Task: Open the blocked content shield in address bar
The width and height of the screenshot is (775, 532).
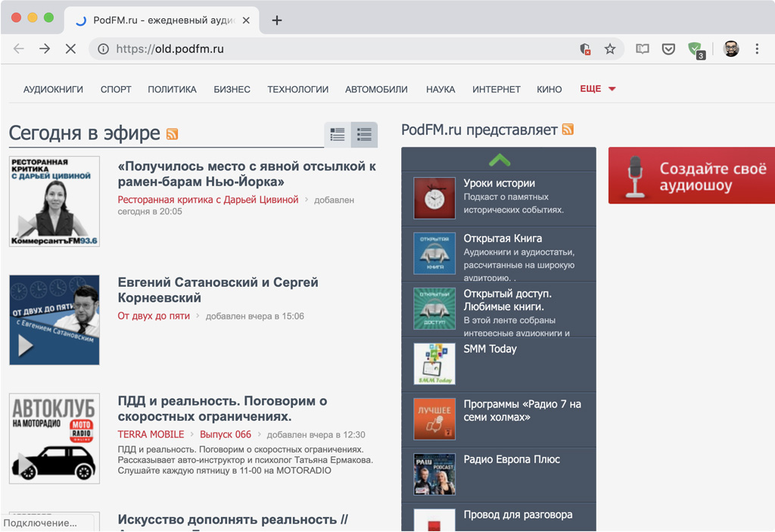Action: point(585,49)
